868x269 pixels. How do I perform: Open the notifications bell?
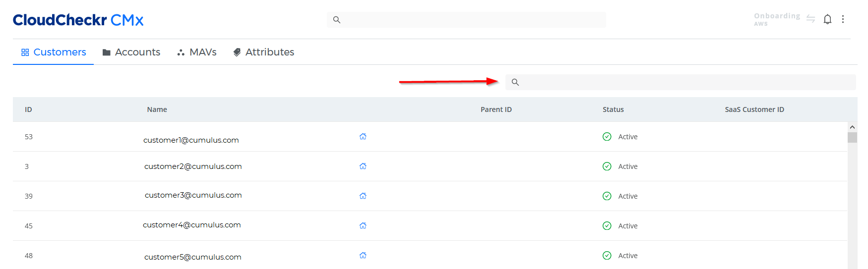[x=827, y=19]
